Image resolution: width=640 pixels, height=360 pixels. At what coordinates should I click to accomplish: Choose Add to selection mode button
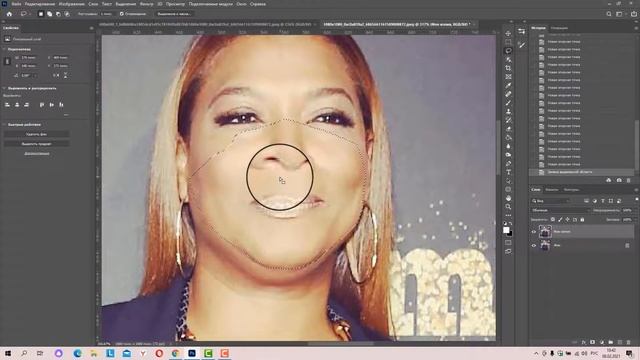(49, 14)
